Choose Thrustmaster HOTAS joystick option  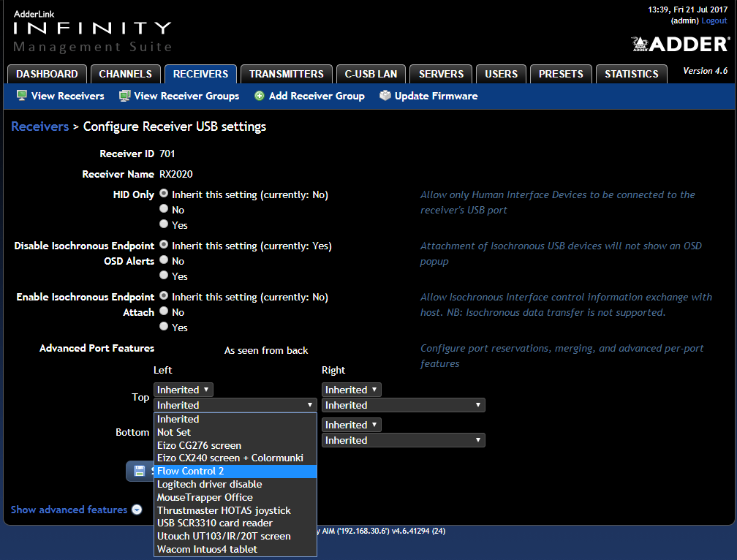(235, 511)
